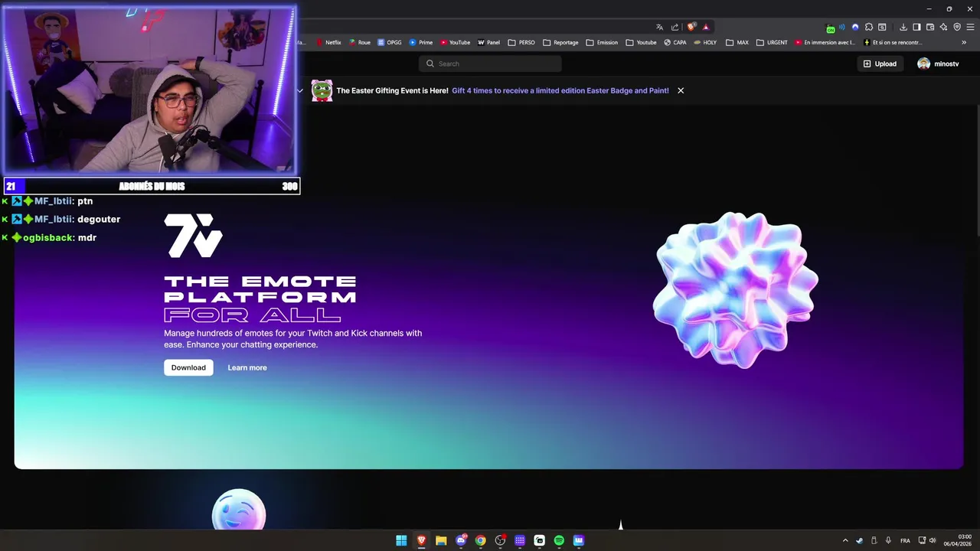Expand the bookmarks overflow chevron
Viewport: 980px width, 551px height.
coord(964,42)
